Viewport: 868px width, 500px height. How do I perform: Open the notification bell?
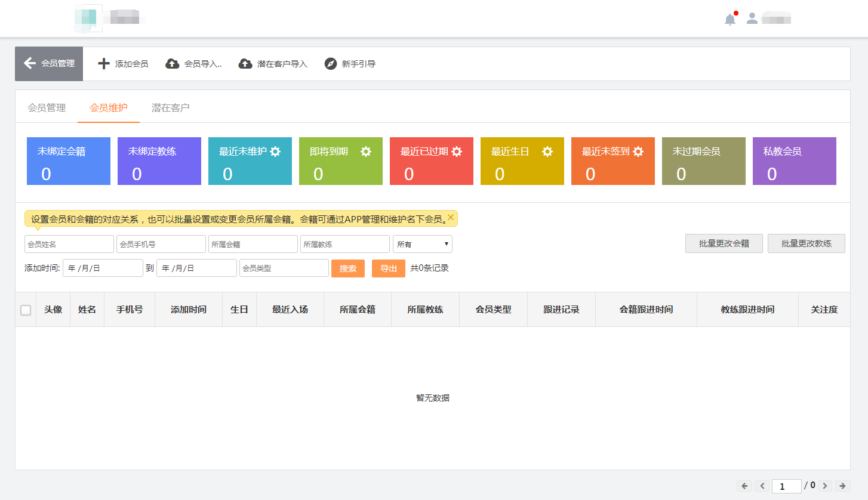[x=730, y=18]
